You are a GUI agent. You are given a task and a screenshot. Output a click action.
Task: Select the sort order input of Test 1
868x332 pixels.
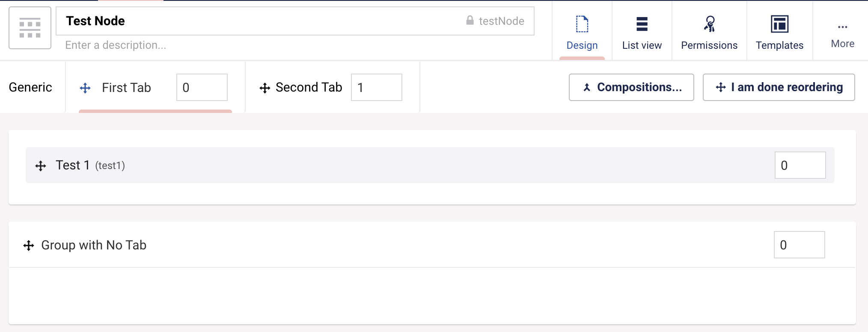[800, 165]
